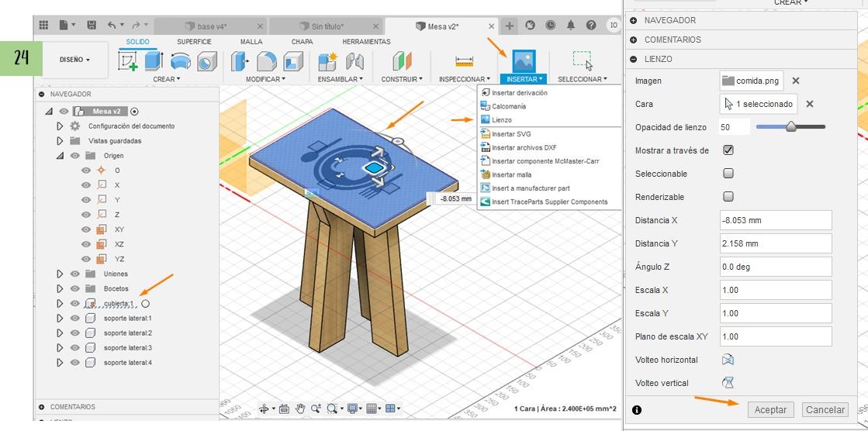Screen dimensions: 868x431
Task: Hide soporte lateral:3
Action: click(x=74, y=348)
